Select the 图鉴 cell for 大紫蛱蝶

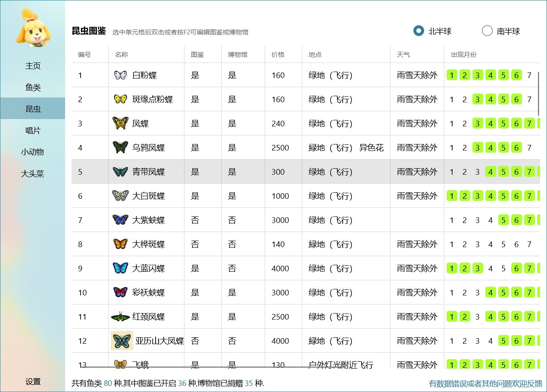coord(203,220)
